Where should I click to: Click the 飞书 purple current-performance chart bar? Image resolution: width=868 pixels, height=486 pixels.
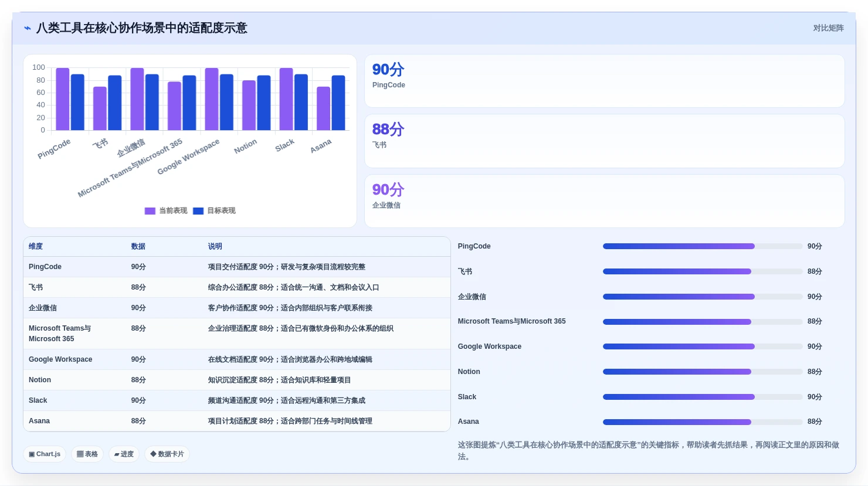point(100,108)
